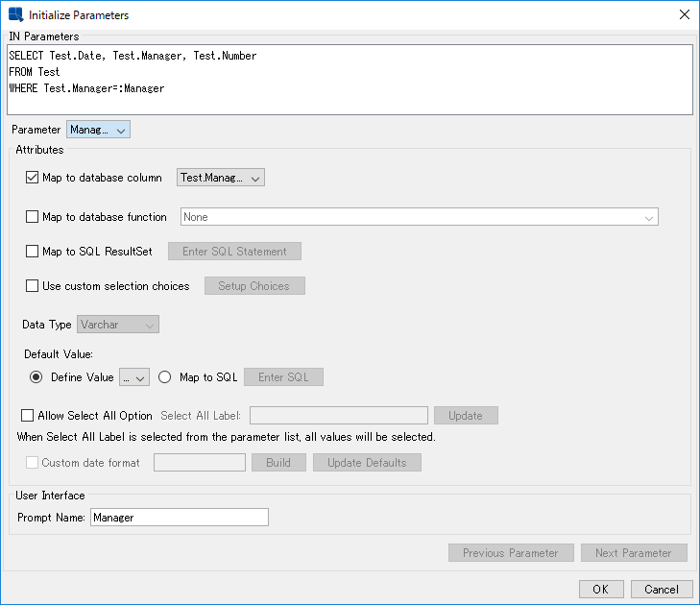Open the Data Type Varchar dropdown
The width and height of the screenshot is (700, 605).
118,325
